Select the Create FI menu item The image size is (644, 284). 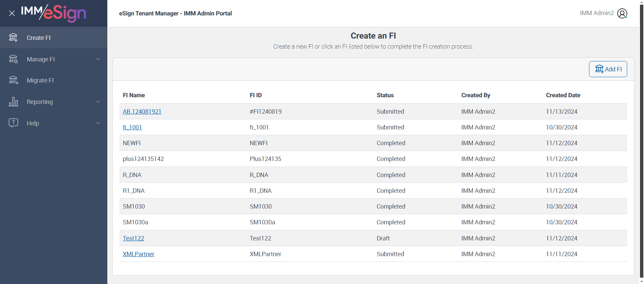click(39, 38)
